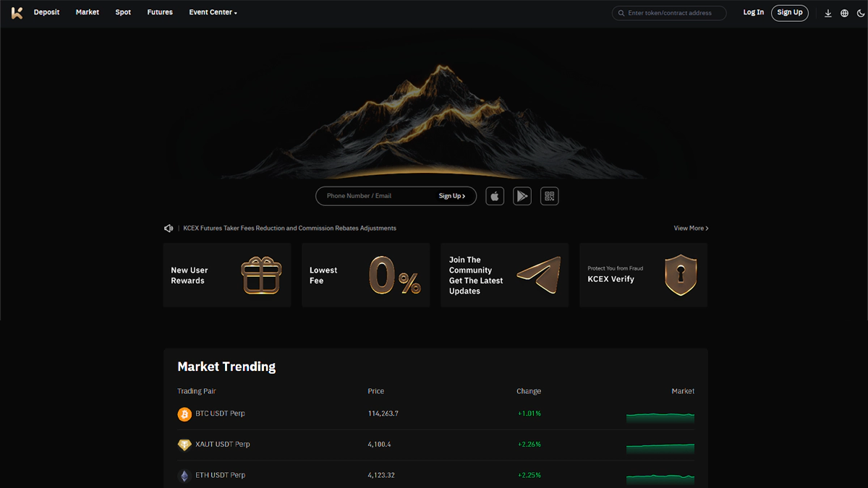The height and width of the screenshot is (488, 868).
Task: Click the token search input field
Action: 673,13
